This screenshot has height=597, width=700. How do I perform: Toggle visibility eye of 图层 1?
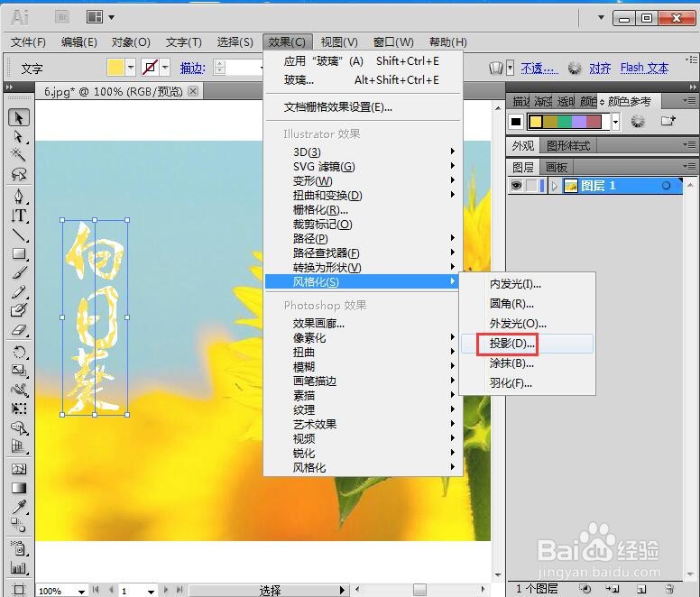(x=516, y=186)
